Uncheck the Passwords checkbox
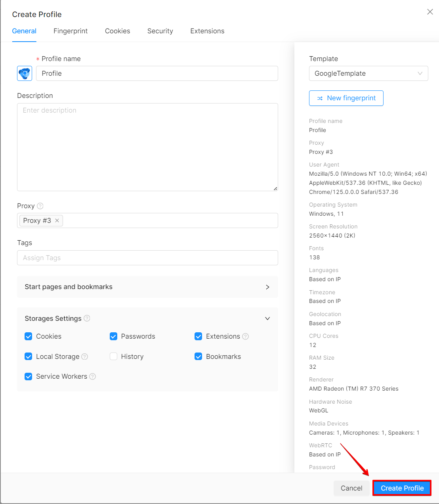 point(113,336)
